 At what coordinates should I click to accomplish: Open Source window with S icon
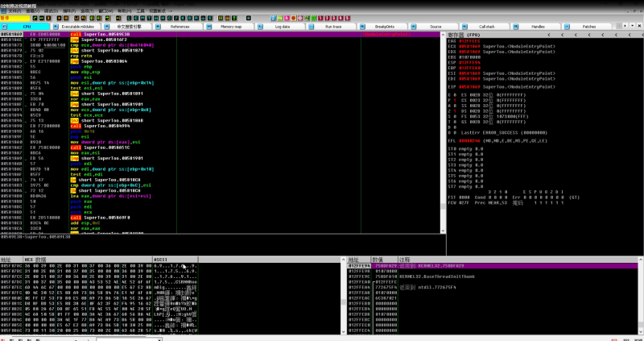210,18
